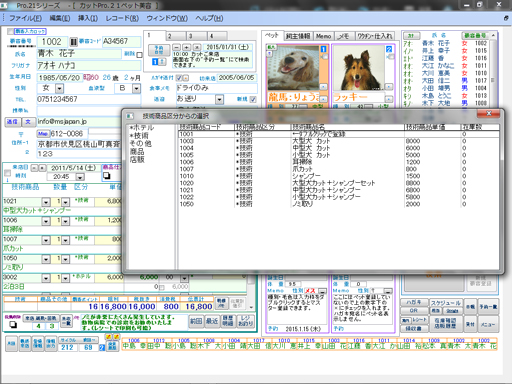Toggle the ハガキ送付 checkbox
Screen dimensions: 512x384
point(179,78)
